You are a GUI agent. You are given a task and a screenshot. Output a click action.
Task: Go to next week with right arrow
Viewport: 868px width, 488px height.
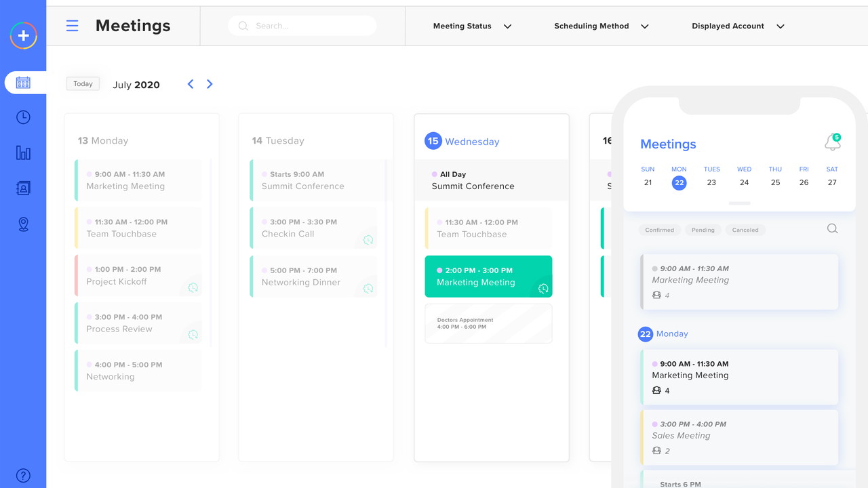tap(210, 84)
